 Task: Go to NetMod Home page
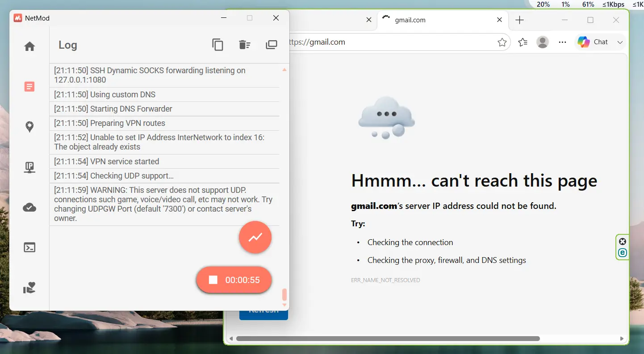pos(29,46)
